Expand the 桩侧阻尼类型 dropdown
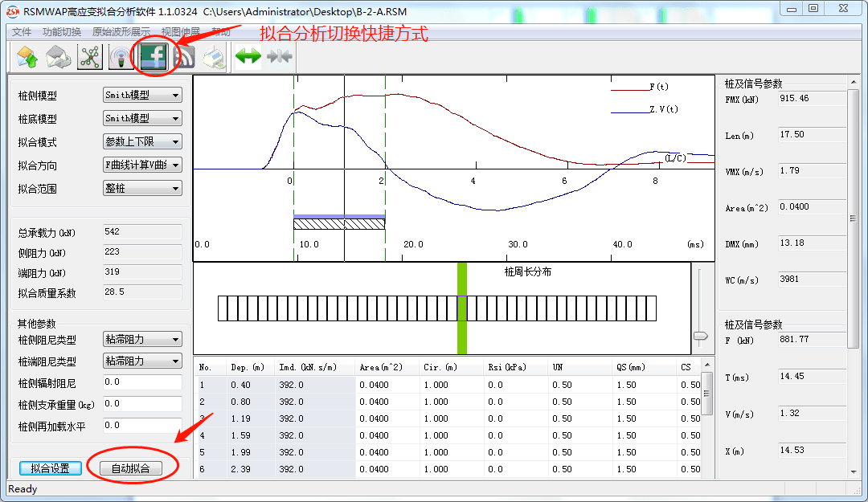Viewport: 868px width, 502px height. (175, 339)
